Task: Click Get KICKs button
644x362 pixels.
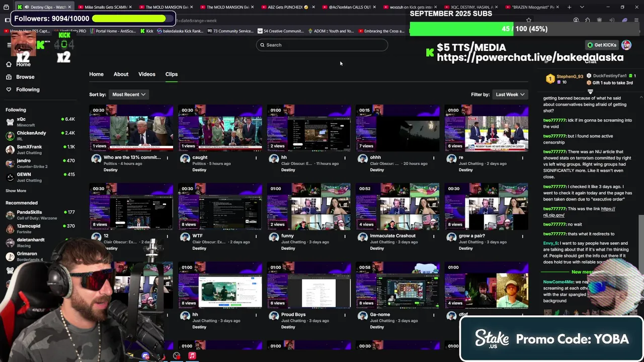Action: pyautogui.click(x=601, y=45)
